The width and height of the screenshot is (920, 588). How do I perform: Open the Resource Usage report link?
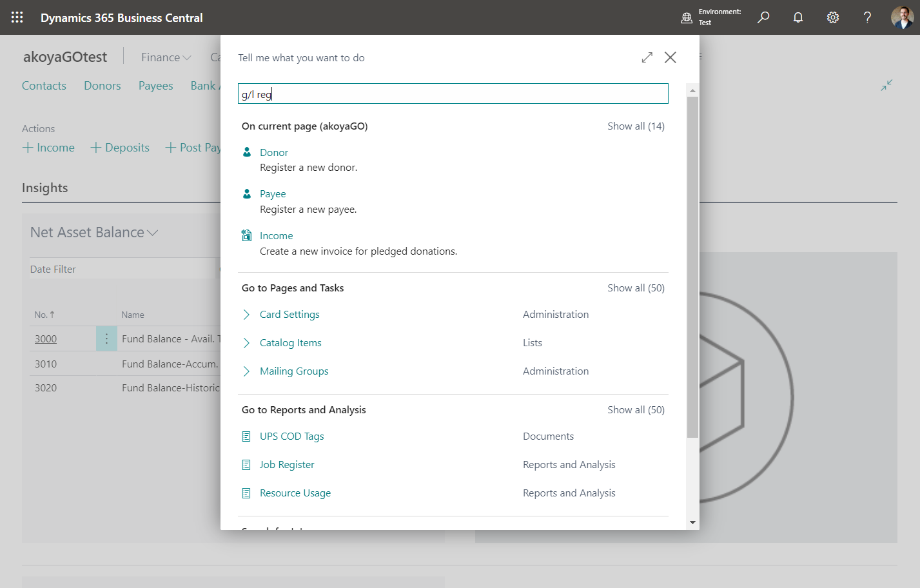click(x=295, y=493)
